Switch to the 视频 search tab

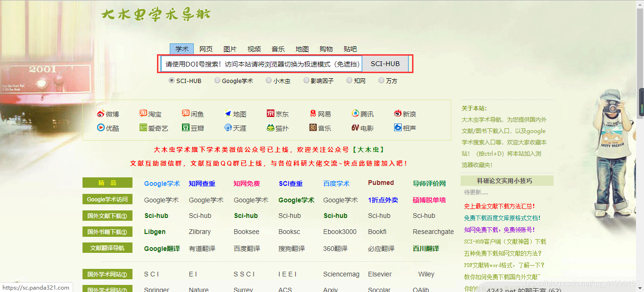254,49
